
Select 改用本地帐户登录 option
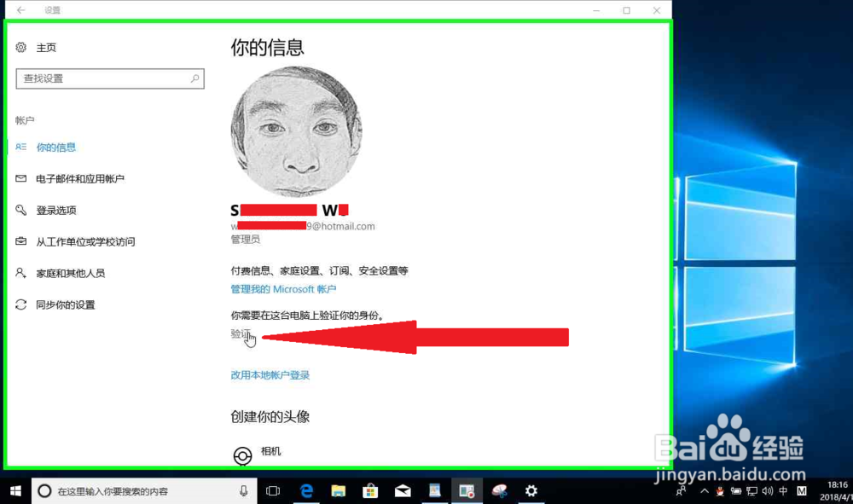tap(270, 374)
